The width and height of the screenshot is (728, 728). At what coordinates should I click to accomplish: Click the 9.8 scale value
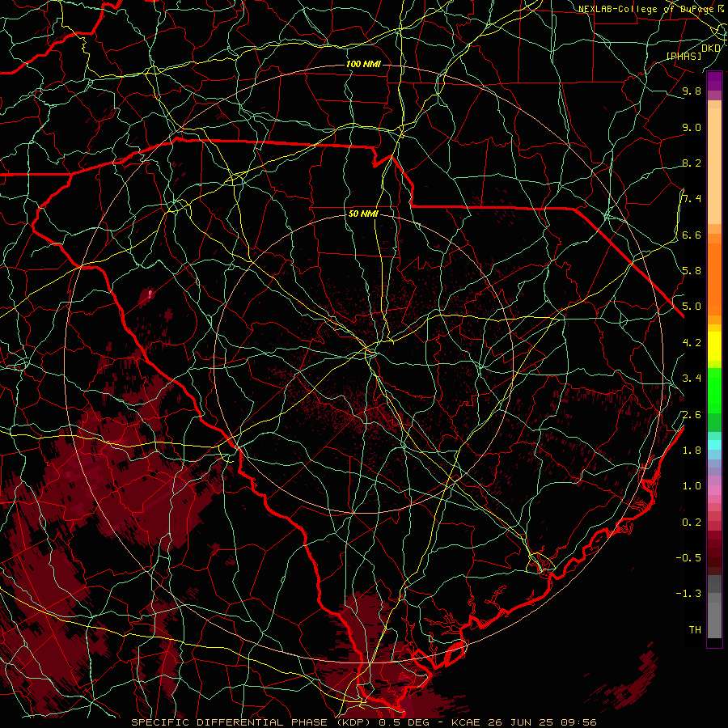tap(692, 91)
